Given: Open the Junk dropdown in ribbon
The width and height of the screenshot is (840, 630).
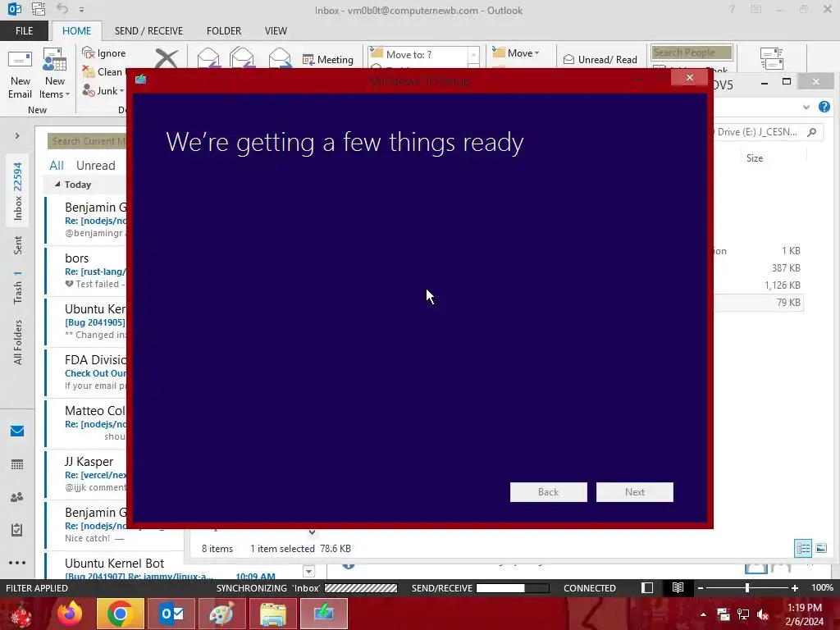Looking at the screenshot, I should click(103, 90).
